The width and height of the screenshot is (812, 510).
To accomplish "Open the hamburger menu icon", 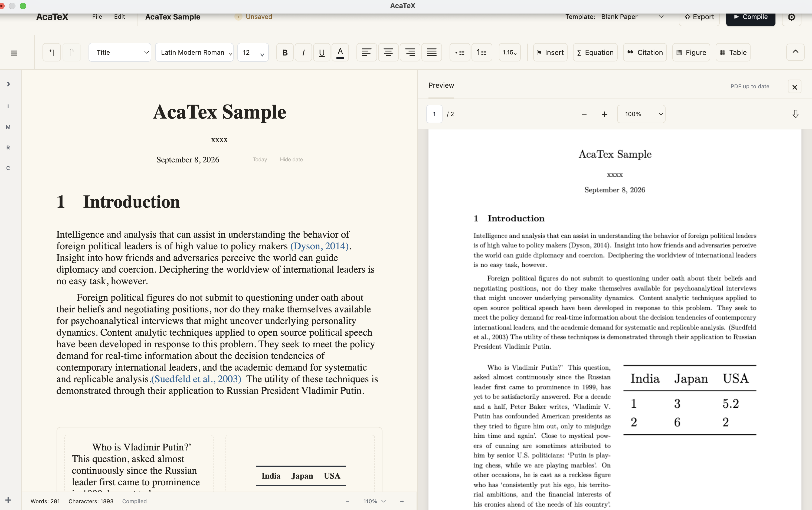I will click(x=14, y=53).
